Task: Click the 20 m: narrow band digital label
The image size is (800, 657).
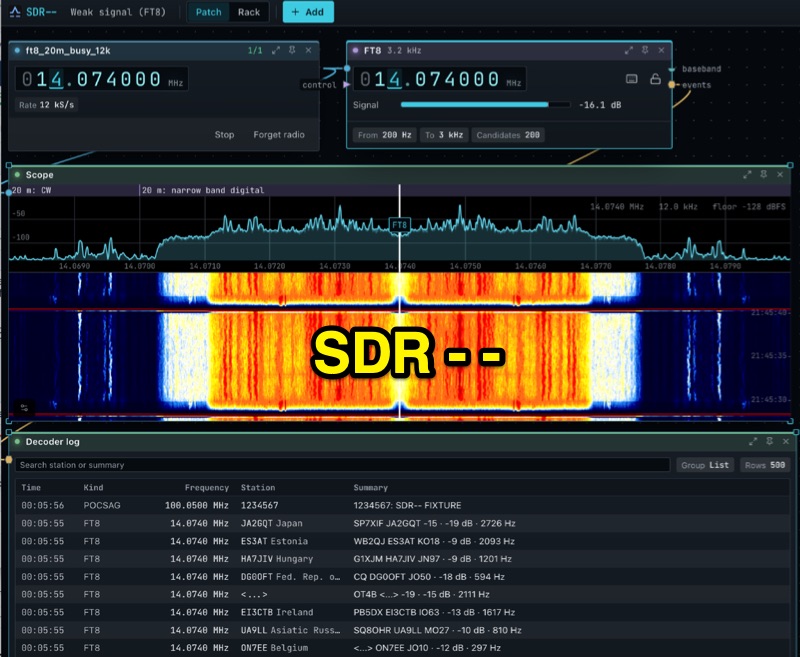Action: 203,190
